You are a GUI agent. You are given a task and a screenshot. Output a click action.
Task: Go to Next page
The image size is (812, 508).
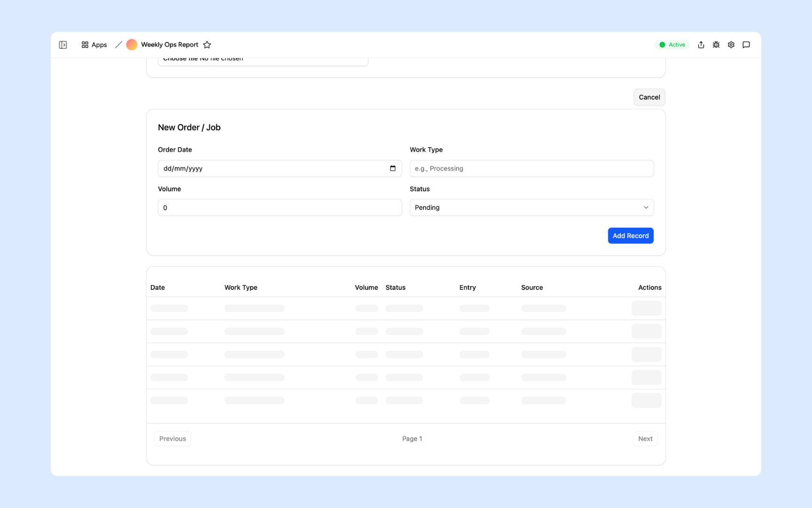pyautogui.click(x=645, y=439)
